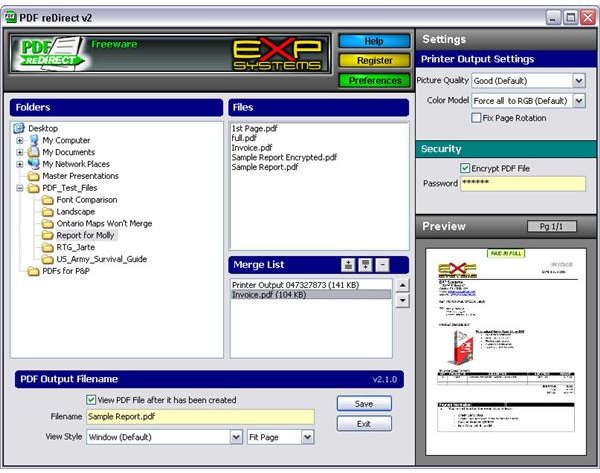600x473 pixels.
Task: Collapse the PDF_Test_Files tree node
Action: pyautogui.click(x=20, y=188)
